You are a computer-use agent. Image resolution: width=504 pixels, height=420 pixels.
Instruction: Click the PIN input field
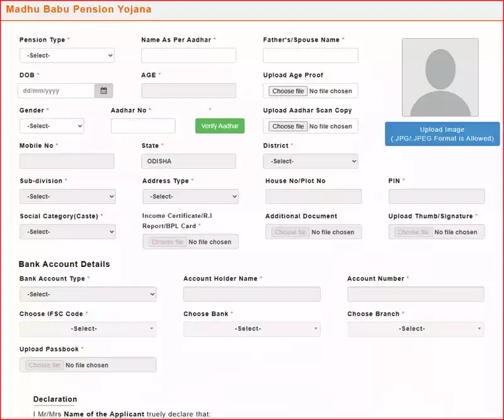click(x=437, y=196)
